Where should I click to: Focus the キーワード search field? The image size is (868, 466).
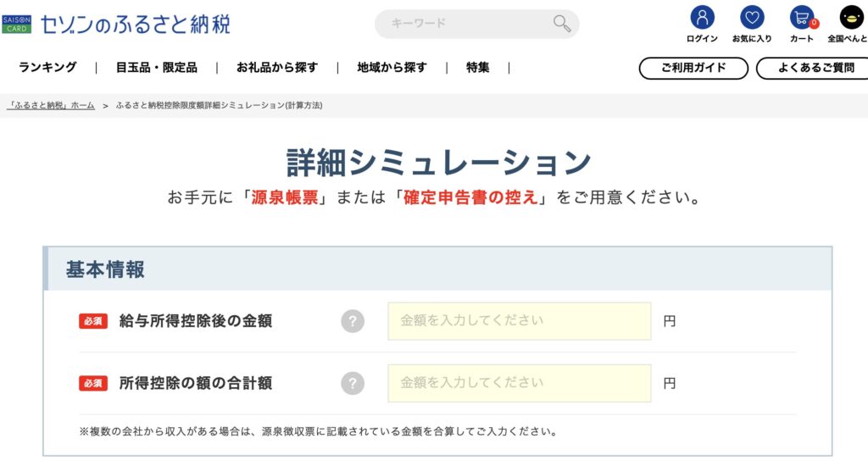[x=466, y=24]
